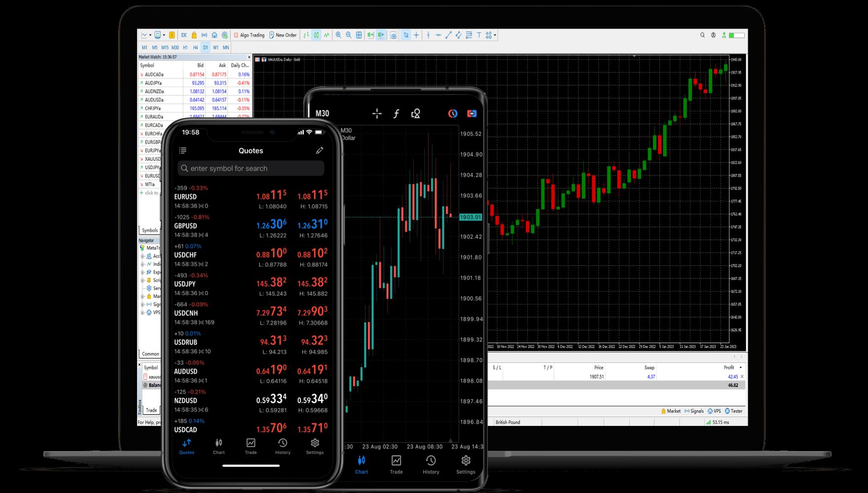Open the objects dropdown arrow on the toolbar
The width and height of the screenshot is (868, 493).
coord(495,35)
